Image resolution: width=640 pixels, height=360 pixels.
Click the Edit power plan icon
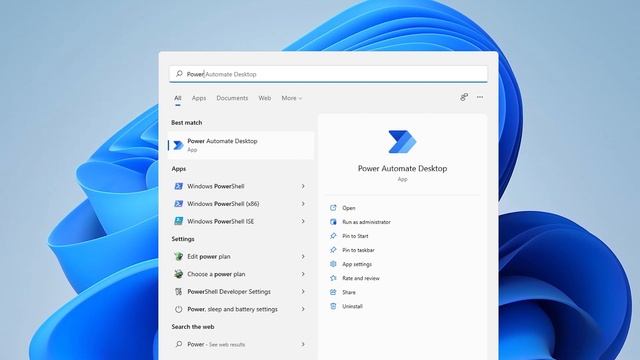click(178, 256)
